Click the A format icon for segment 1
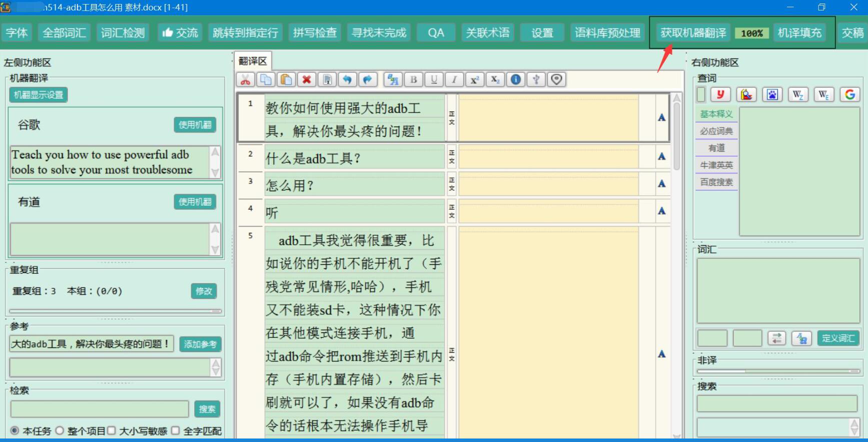The image size is (868, 442). (x=662, y=118)
